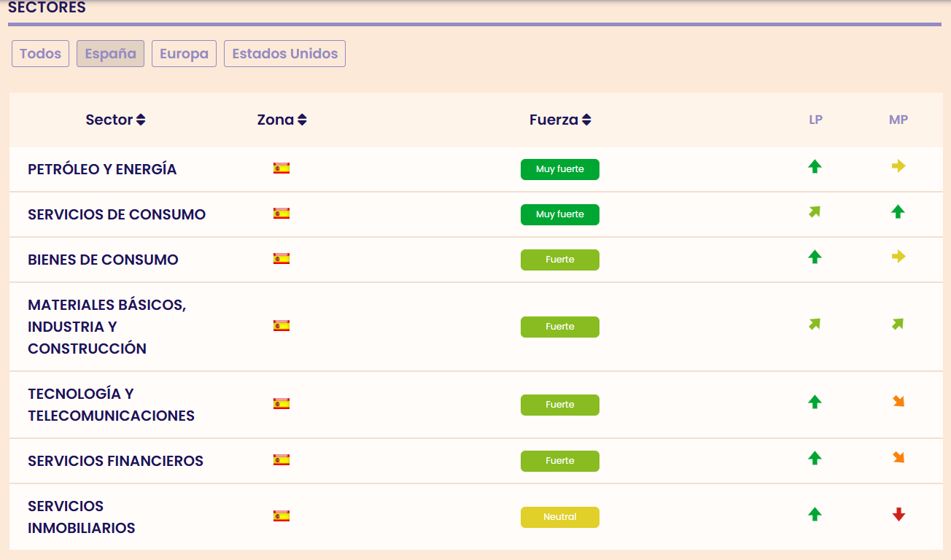The image size is (951, 560).
Task: Click LP diagonal arrow for Materiales Básicos row
Action: 815,324
